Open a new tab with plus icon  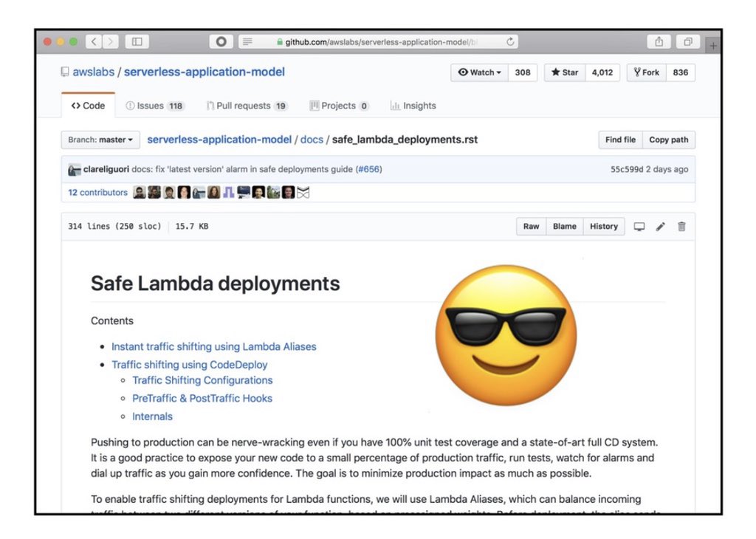click(713, 46)
